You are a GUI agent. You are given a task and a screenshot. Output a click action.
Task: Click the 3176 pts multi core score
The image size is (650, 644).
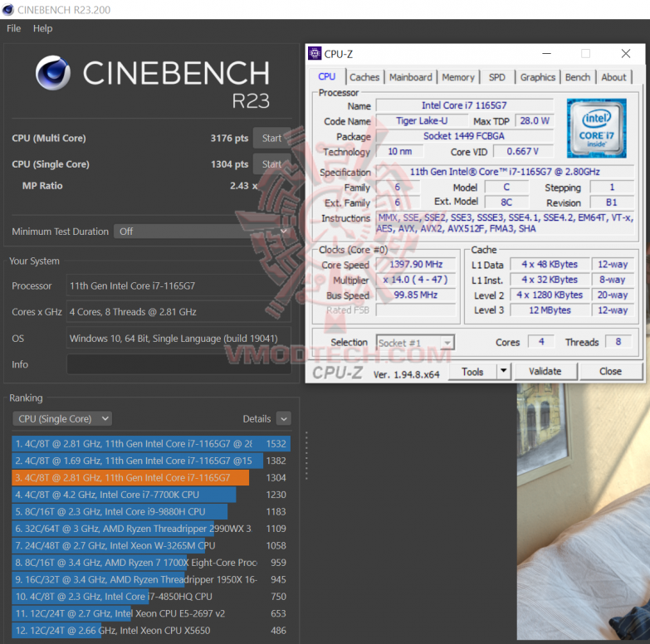229,138
